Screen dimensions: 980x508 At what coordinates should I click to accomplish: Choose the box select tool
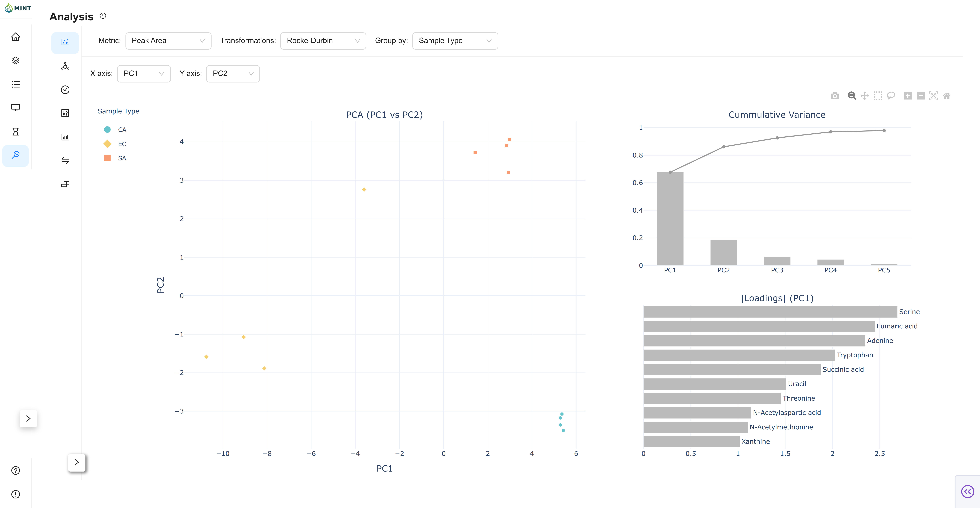pyautogui.click(x=878, y=96)
